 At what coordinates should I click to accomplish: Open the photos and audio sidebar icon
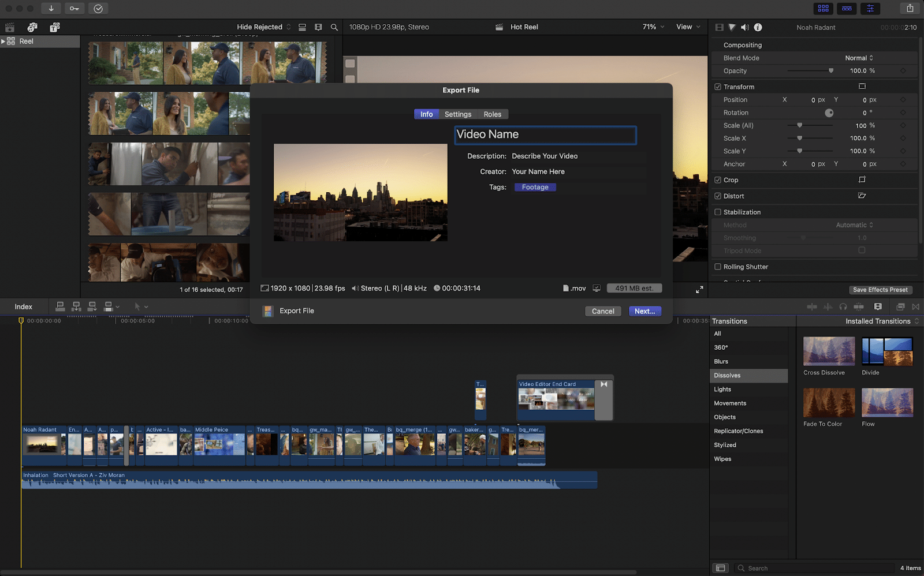32,27
